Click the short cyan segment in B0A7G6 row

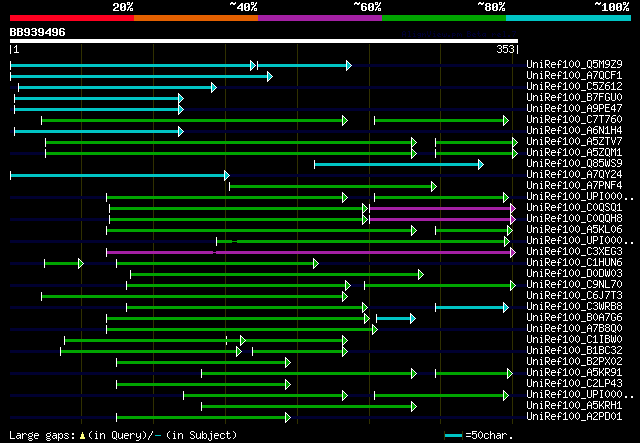pyautogui.click(x=396, y=319)
